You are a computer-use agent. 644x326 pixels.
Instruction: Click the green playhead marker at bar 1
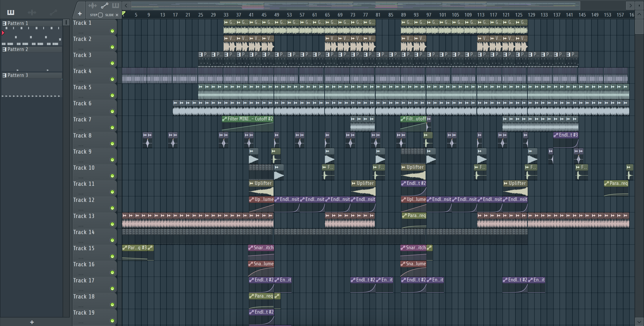(123, 13)
